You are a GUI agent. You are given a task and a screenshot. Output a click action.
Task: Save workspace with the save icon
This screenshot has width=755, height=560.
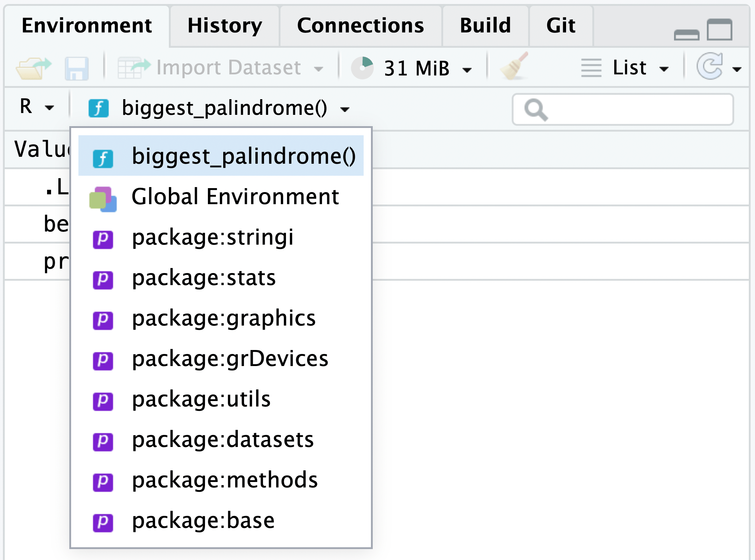(77, 67)
